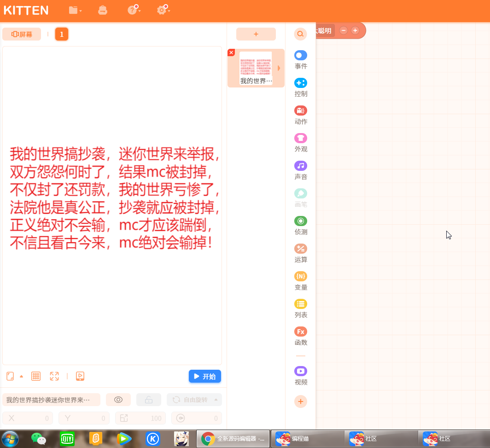Image resolution: width=490 pixels, height=448 pixels.
Task: Click the Y coordinate field
Action: (x=84, y=418)
